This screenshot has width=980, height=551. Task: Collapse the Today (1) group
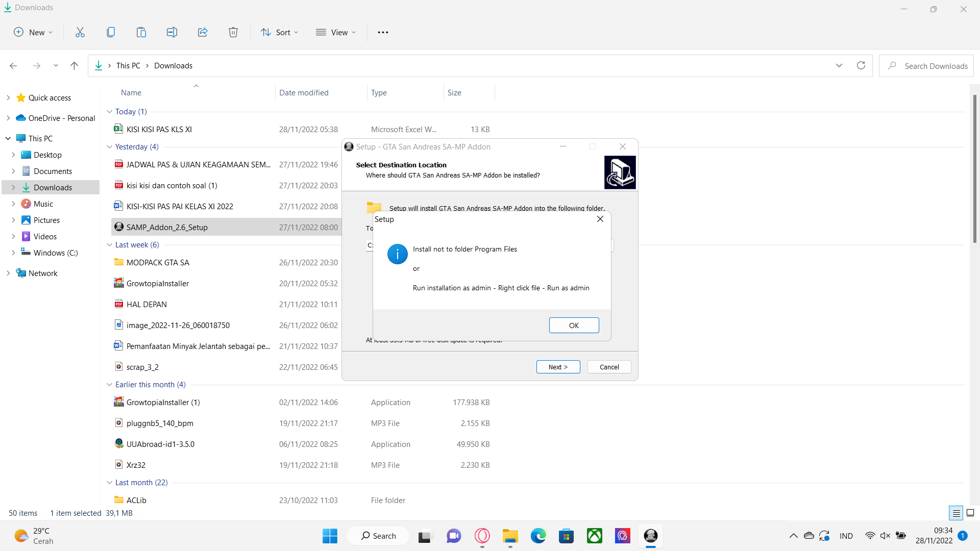pyautogui.click(x=109, y=112)
